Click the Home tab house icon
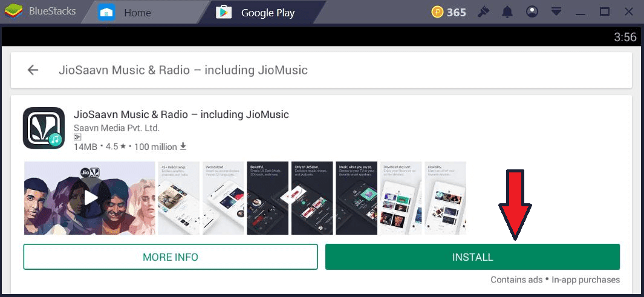644x297 pixels. coord(106,12)
